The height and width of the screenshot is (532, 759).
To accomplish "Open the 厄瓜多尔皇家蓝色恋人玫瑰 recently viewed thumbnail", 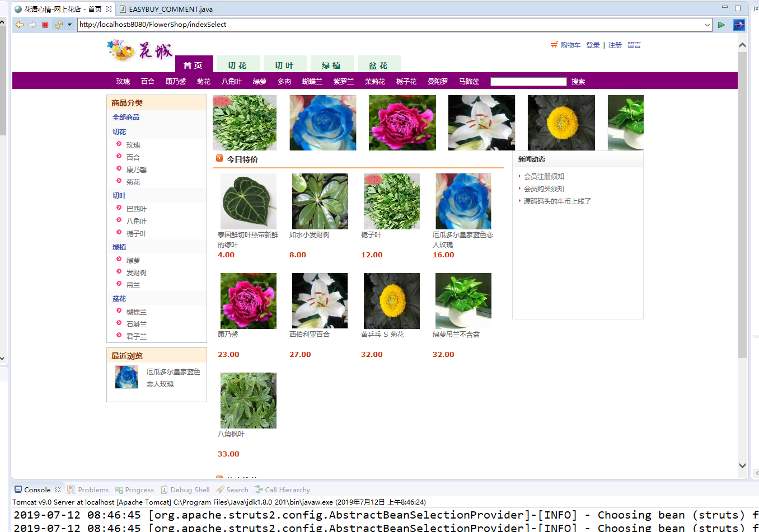I will pos(127,377).
